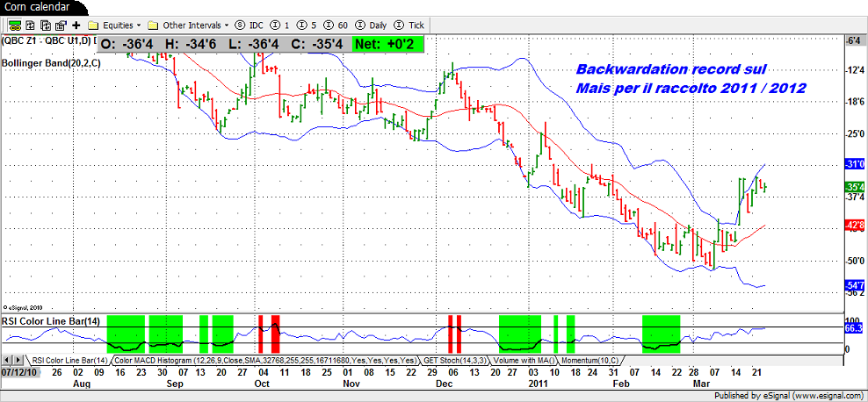Screen dimensions: 868x402
Task: Open the Color MACD Histogram tab
Action: tap(265, 361)
